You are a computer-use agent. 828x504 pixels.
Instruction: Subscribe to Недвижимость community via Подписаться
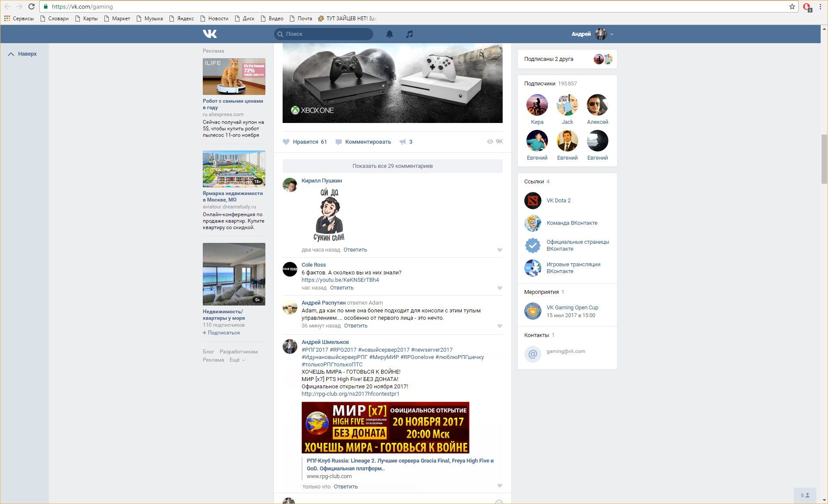[x=221, y=333]
